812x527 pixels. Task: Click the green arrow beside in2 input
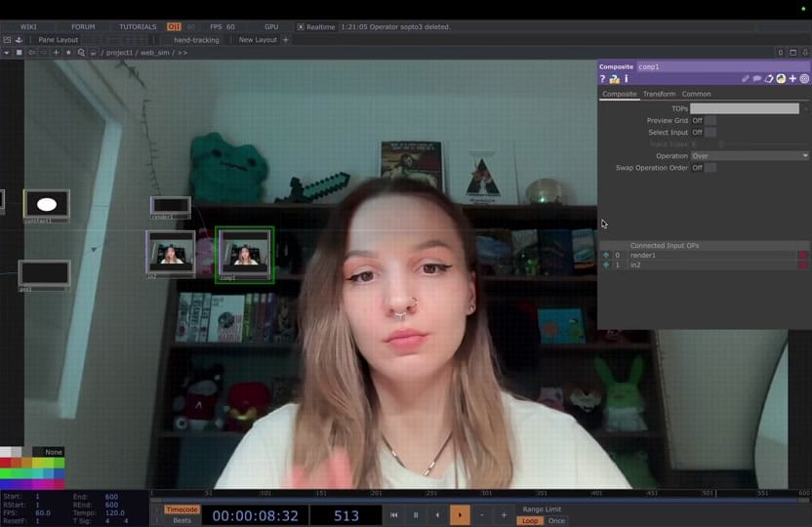pos(606,265)
